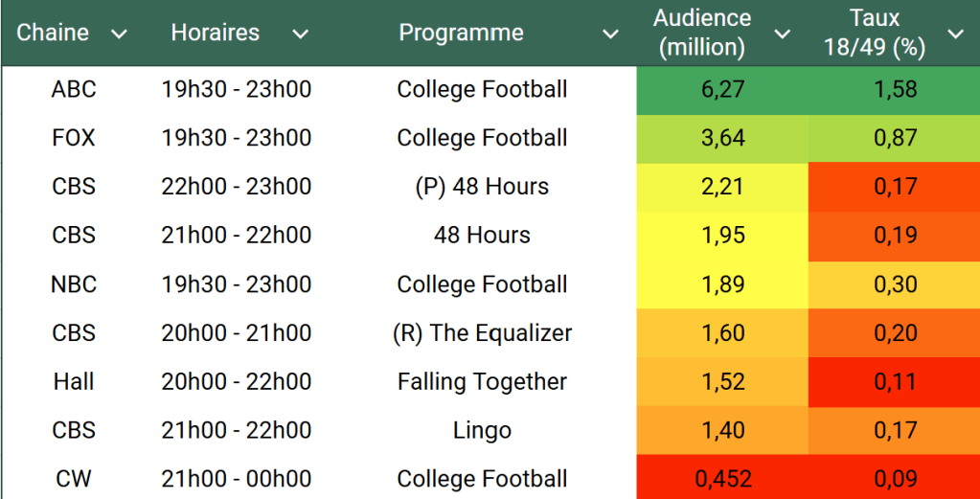
Task: Open the Taux 18/49 (%) column chevron
Action: coord(955,34)
